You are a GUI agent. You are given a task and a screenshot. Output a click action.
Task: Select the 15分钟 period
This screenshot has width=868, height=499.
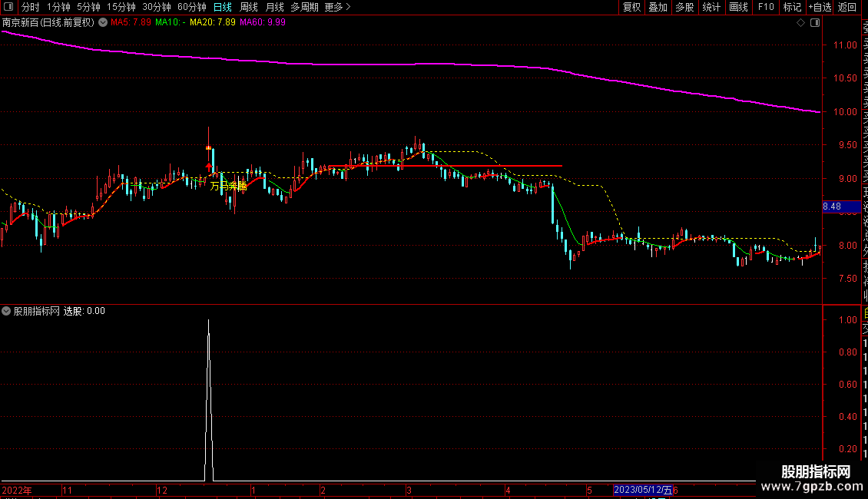pyautogui.click(x=121, y=7)
